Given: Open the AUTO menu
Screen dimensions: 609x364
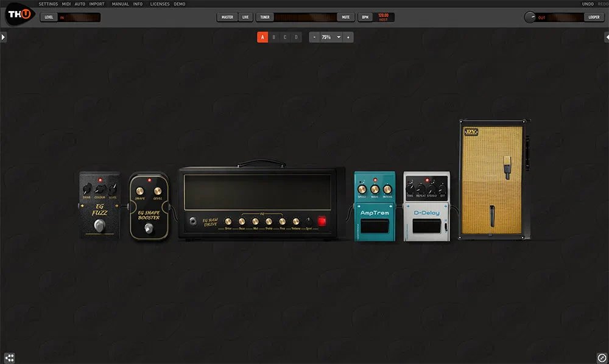Looking at the screenshot, I should (80, 4).
